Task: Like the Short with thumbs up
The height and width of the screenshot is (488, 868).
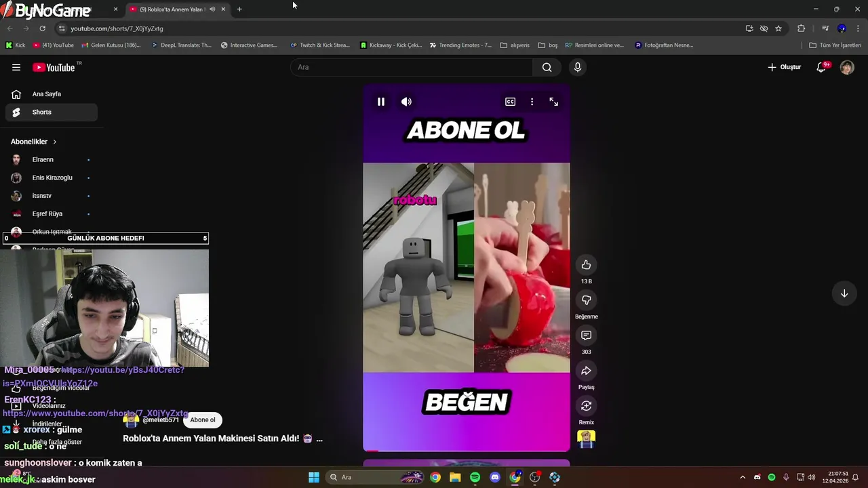Action: [x=587, y=265]
